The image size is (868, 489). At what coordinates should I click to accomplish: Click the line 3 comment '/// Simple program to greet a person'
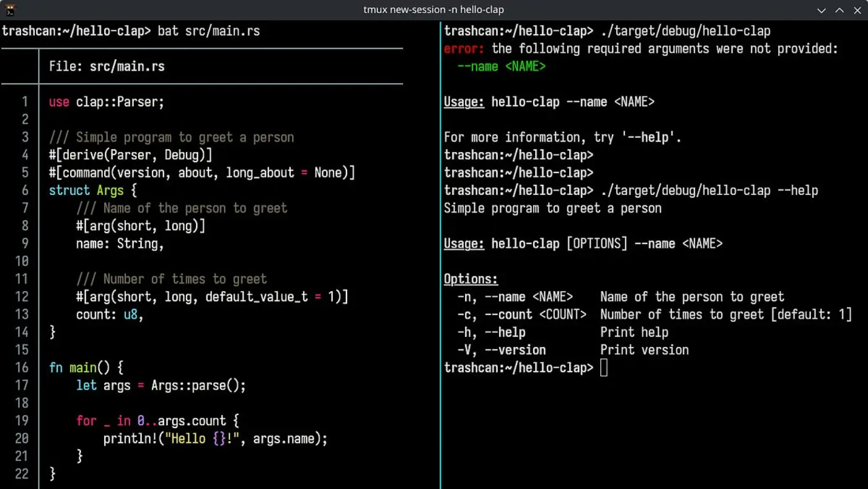click(172, 137)
